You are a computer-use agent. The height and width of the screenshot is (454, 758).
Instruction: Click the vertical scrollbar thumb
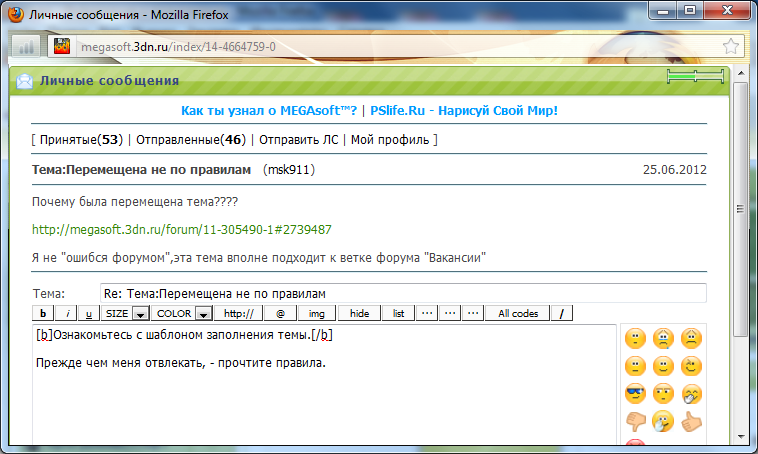(x=740, y=209)
